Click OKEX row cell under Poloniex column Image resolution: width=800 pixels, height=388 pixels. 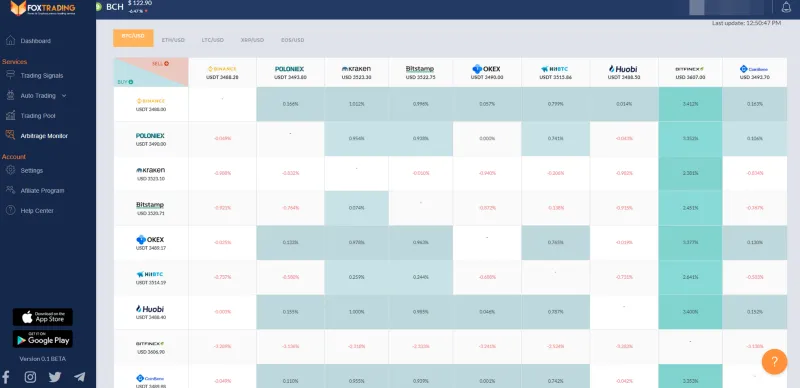click(x=290, y=243)
